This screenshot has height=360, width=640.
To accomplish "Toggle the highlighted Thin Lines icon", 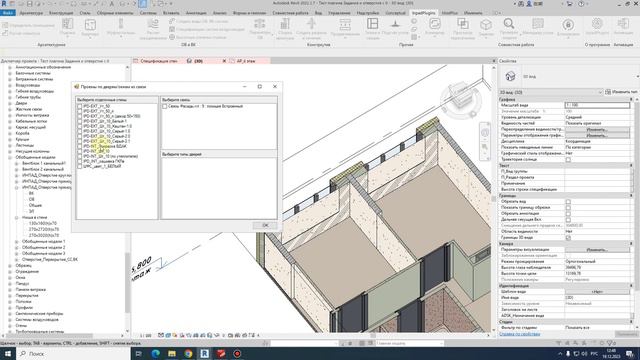I will click(143, 4).
